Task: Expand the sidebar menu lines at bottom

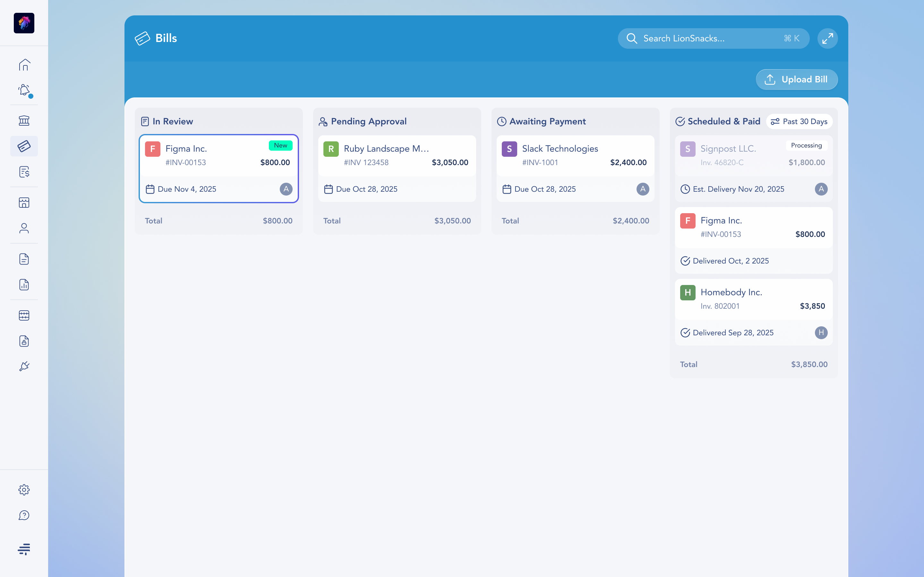Action: coord(24,549)
